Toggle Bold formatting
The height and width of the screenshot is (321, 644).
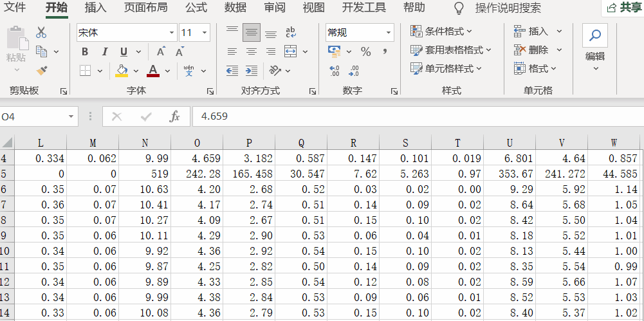(85, 51)
